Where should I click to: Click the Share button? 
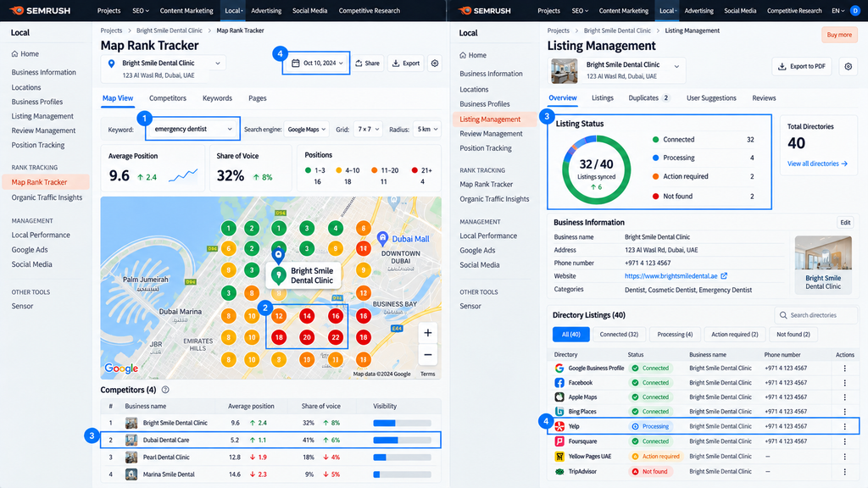tap(368, 63)
